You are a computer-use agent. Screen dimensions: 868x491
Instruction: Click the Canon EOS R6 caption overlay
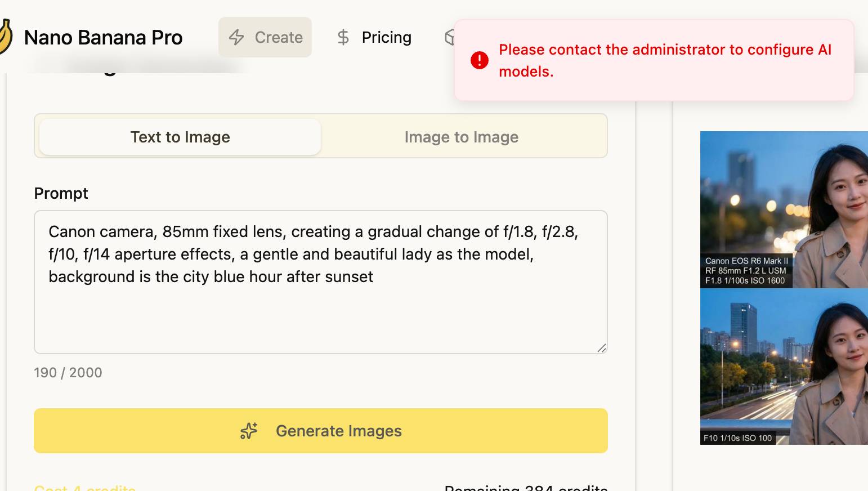(746, 271)
